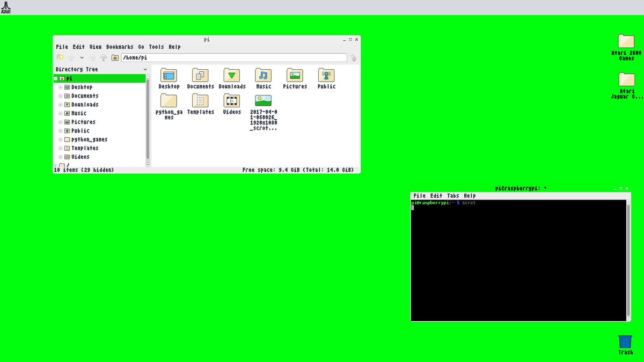Viewport: 644px width, 362px height.
Task: Click the directory tree scroll down arrow
Action: [x=148, y=165]
